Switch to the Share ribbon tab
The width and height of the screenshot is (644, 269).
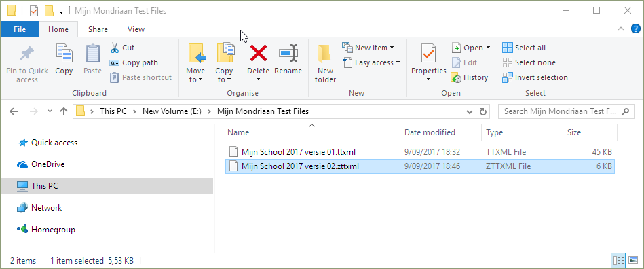98,29
